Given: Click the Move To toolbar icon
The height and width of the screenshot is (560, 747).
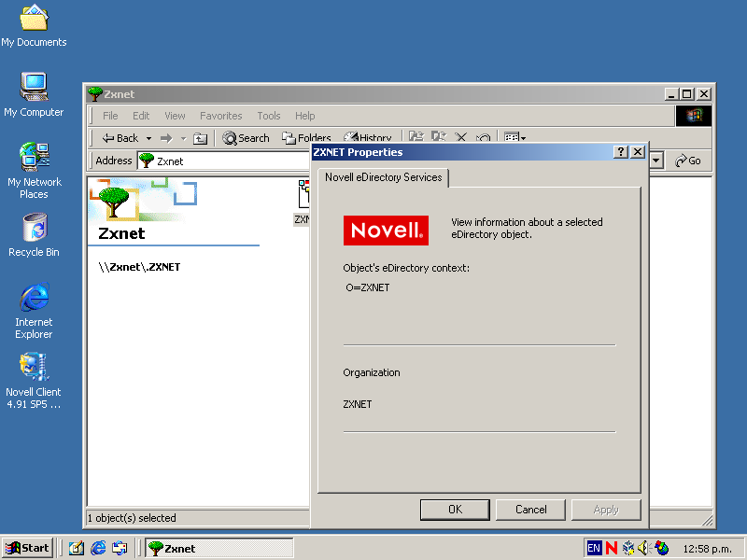Looking at the screenshot, I should point(416,137).
